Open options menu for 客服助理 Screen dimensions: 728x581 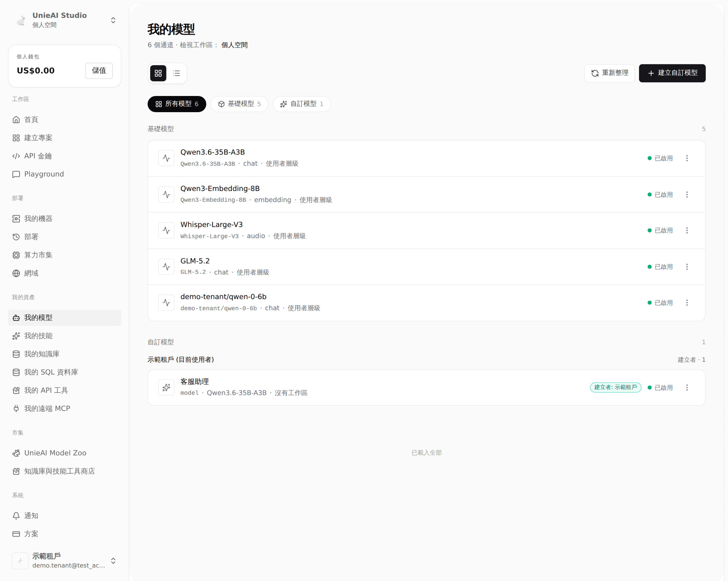[x=687, y=387]
